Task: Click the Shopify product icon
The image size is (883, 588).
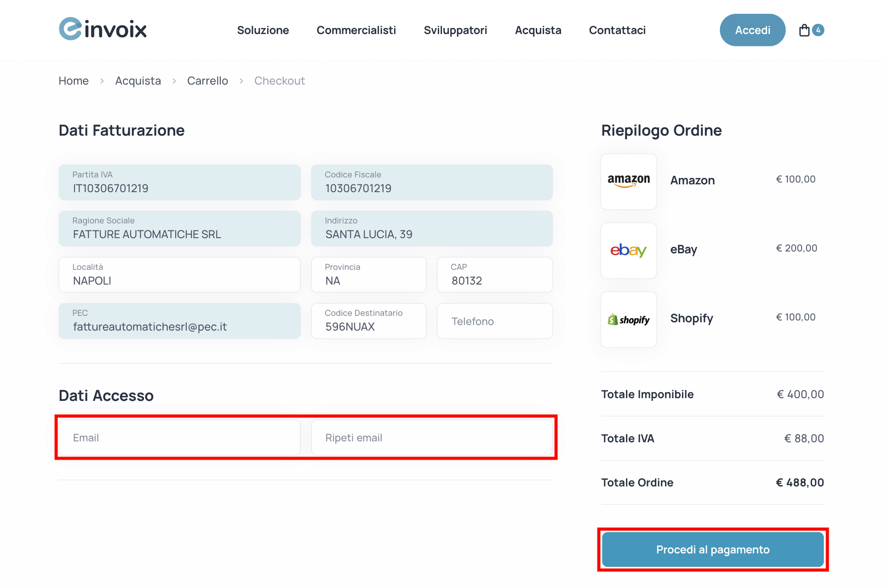Action: [x=628, y=319]
